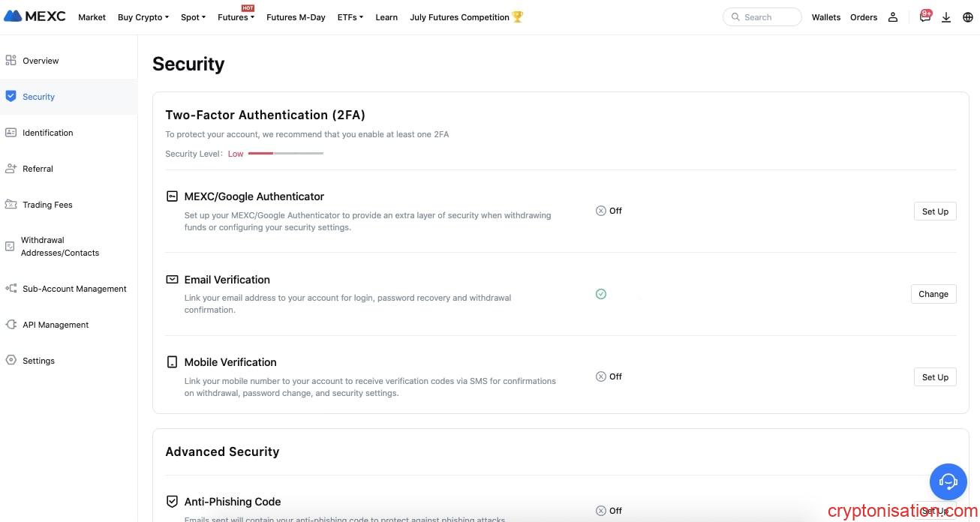Set up MEXC/Google Authenticator

[934, 211]
